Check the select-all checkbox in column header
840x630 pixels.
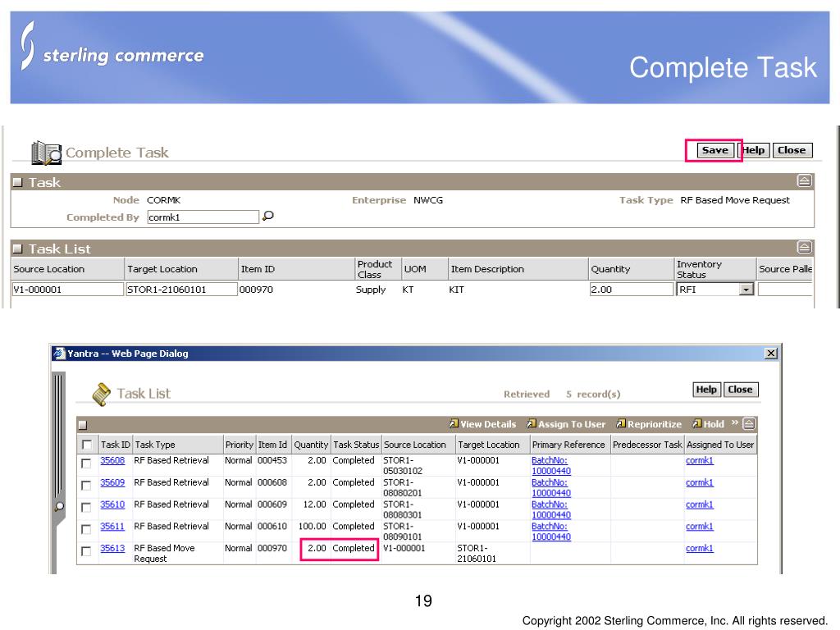(x=87, y=445)
